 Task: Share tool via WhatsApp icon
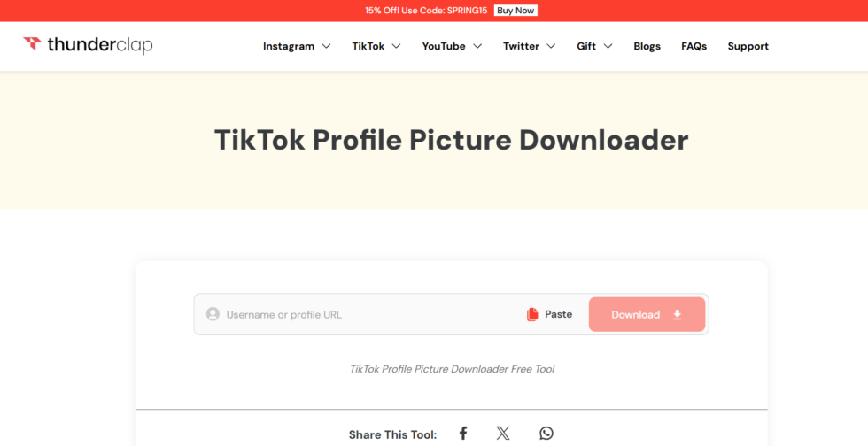[546, 433]
